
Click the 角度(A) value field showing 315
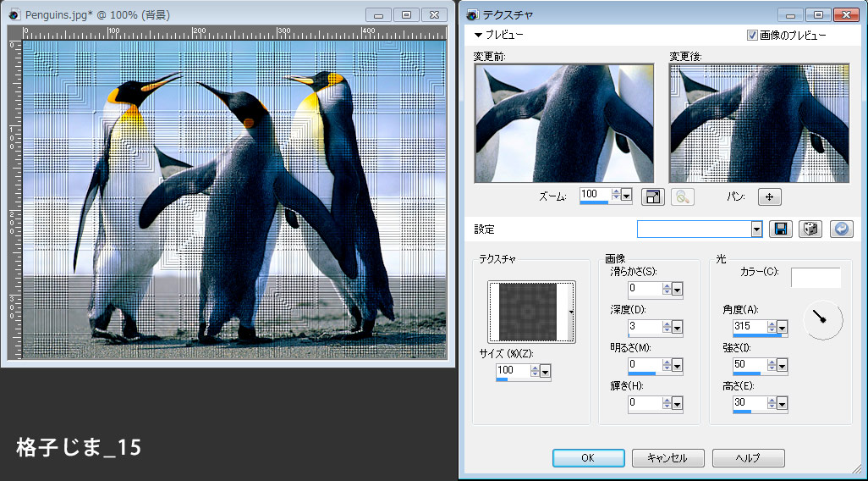[x=748, y=327]
